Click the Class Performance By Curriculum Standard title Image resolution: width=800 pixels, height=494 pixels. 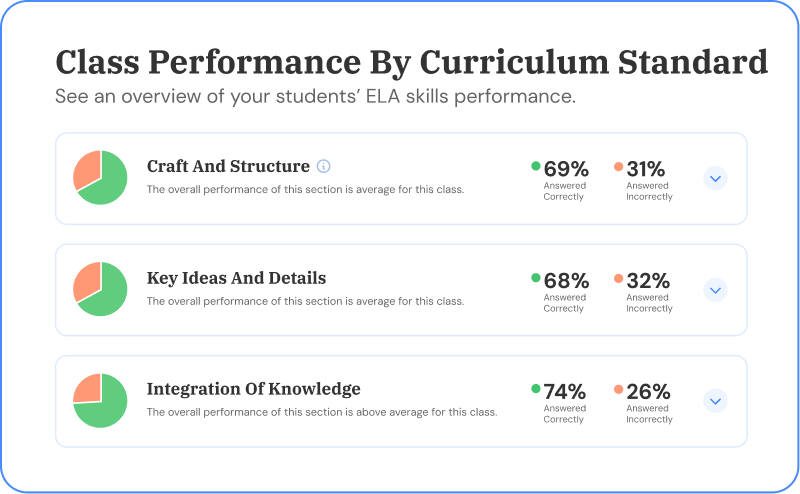411,62
